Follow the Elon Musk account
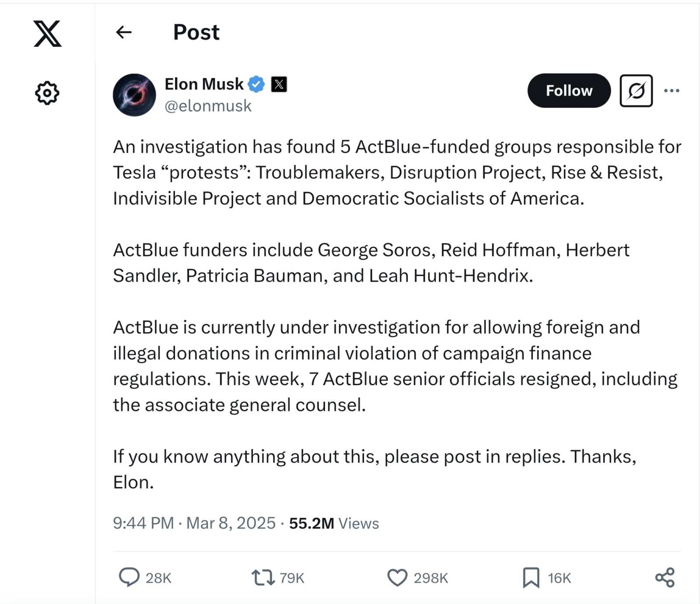 click(x=569, y=91)
